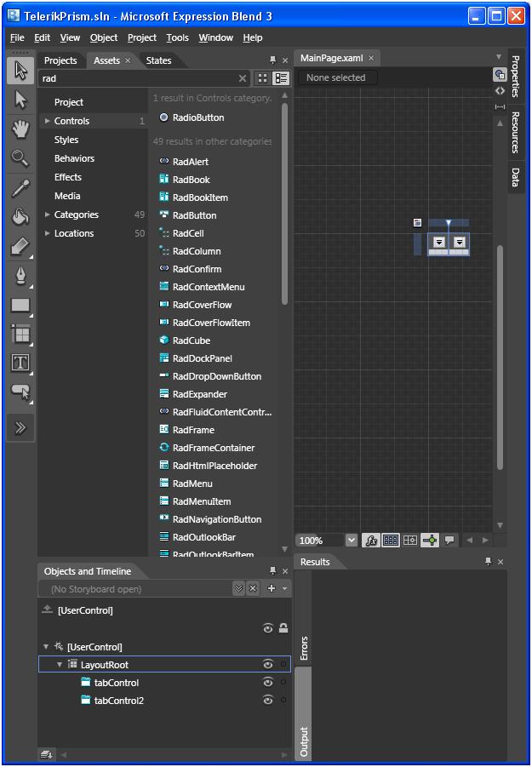Open the Resources side tab
This screenshot has height=767, width=532.
[515, 132]
